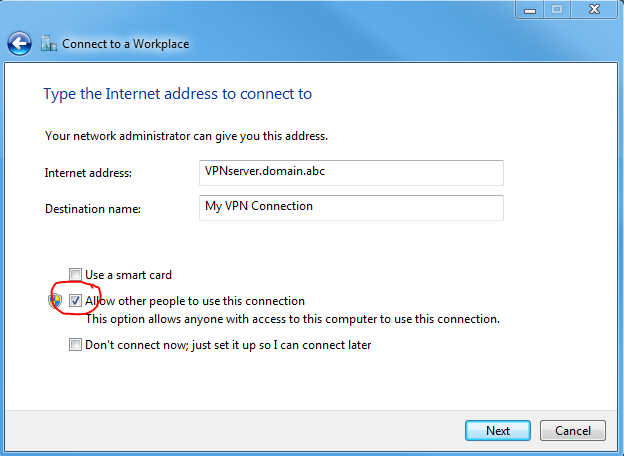Click the heading "Type the Internet address to connect to"
Viewport: 624px width, 456px height.
[x=177, y=94]
